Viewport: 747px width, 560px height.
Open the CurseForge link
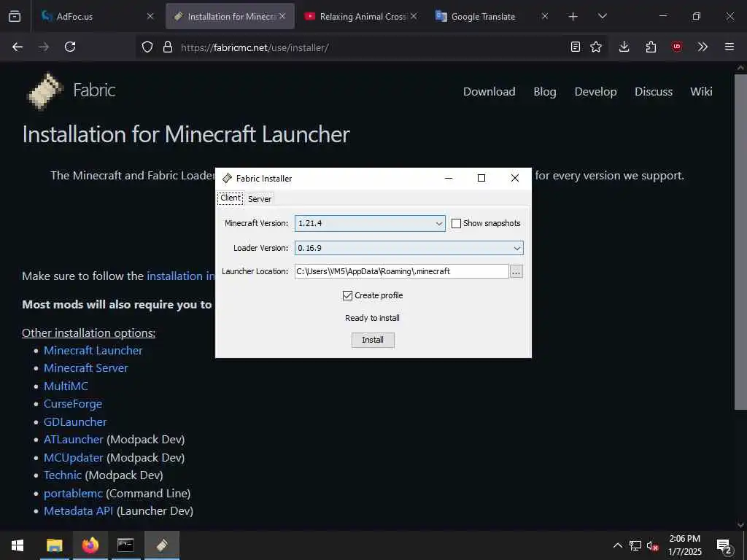click(73, 404)
